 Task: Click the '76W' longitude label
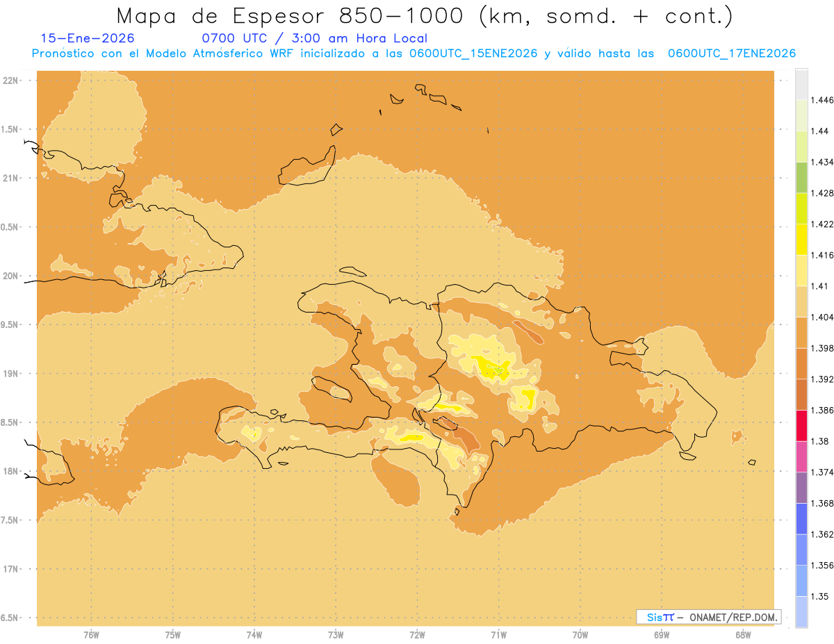tap(91, 635)
